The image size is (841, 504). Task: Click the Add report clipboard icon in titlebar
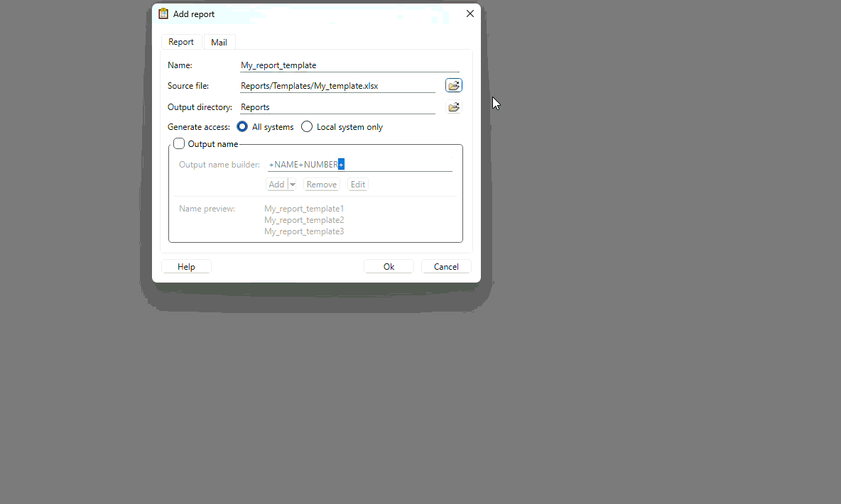(x=163, y=13)
